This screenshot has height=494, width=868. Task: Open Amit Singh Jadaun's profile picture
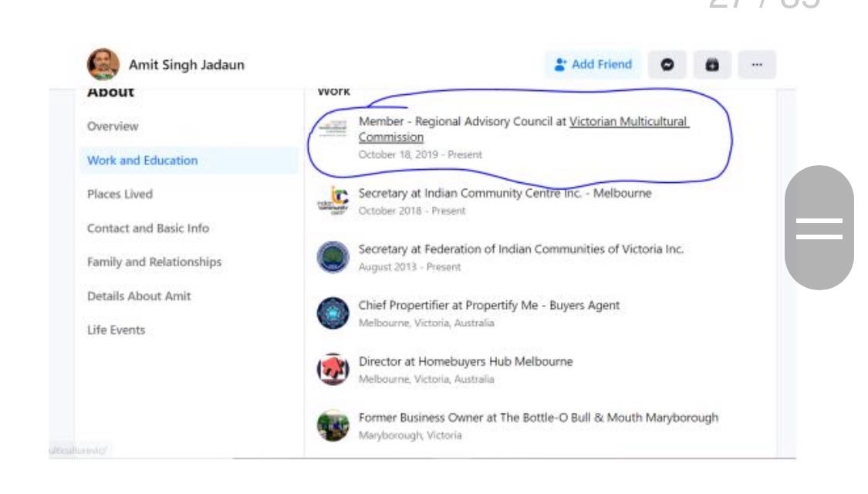[103, 64]
